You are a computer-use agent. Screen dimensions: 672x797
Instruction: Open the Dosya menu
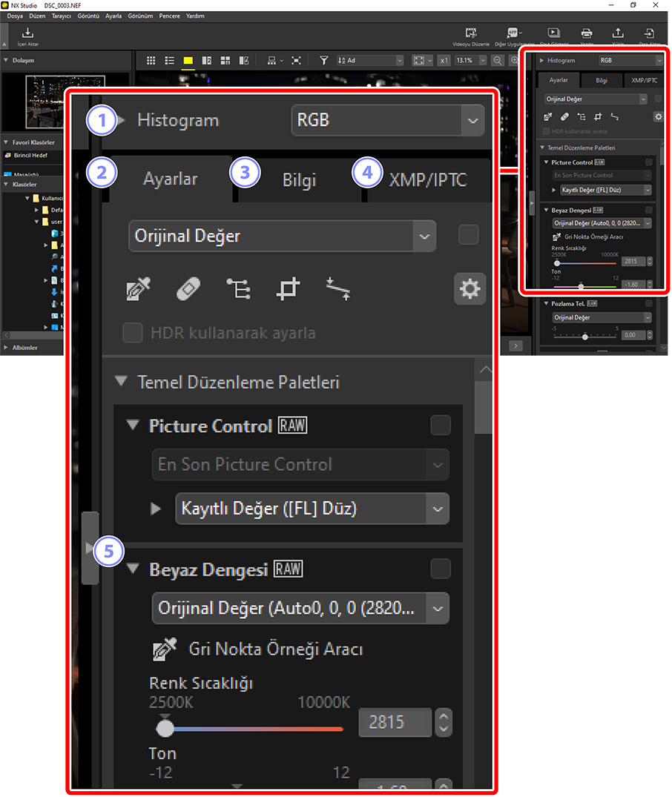click(15, 16)
